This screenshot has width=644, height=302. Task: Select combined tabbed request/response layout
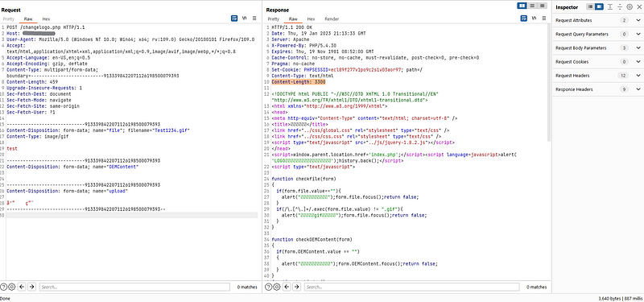[x=542, y=6]
